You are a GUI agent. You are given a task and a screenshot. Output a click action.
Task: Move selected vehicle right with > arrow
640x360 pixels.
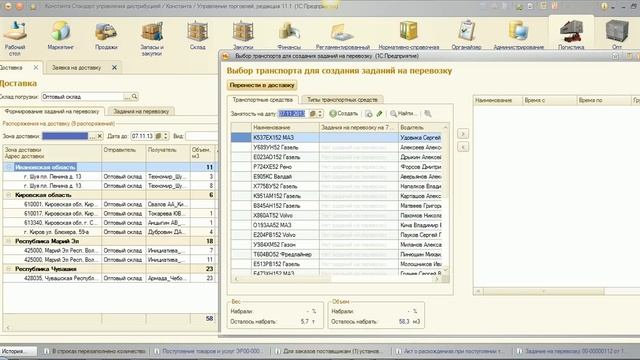tap(463, 133)
